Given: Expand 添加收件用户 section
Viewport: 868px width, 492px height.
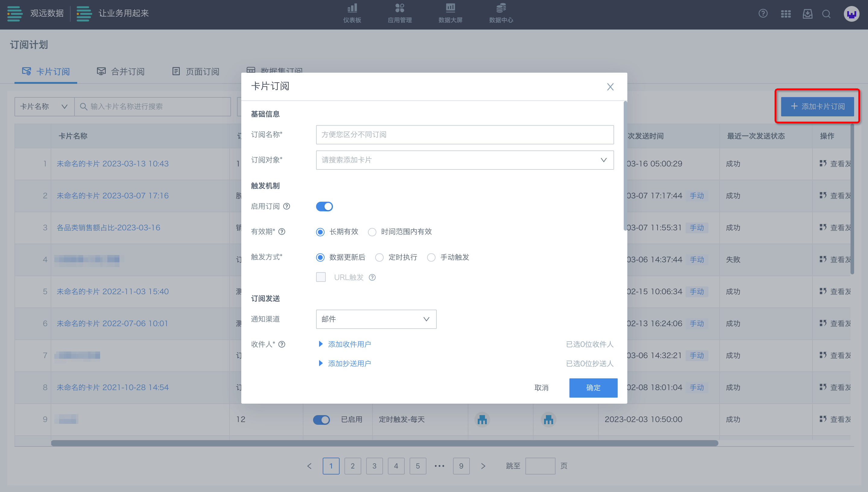Looking at the screenshot, I should [x=345, y=344].
